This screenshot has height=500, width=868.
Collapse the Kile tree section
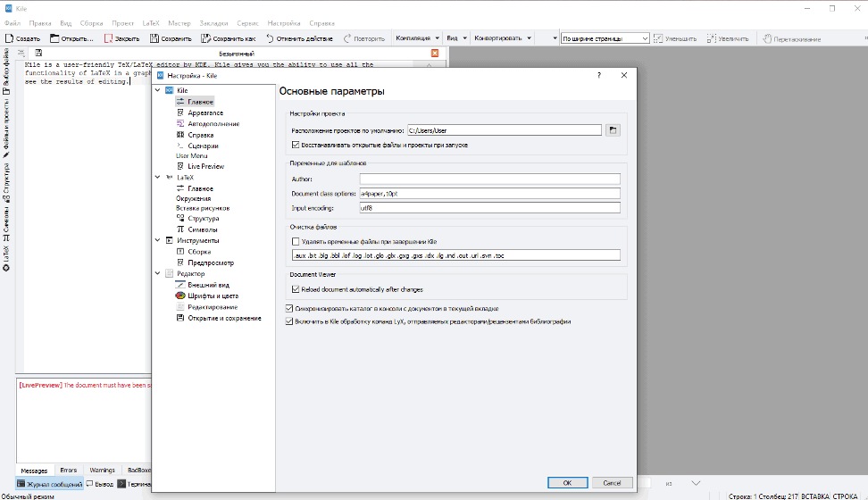pyautogui.click(x=158, y=89)
